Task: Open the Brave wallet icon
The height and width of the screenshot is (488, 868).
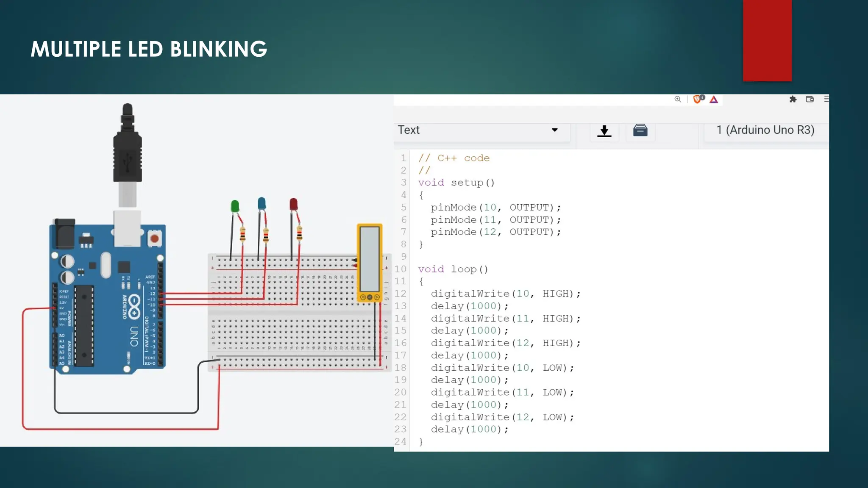Action: pyautogui.click(x=810, y=99)
